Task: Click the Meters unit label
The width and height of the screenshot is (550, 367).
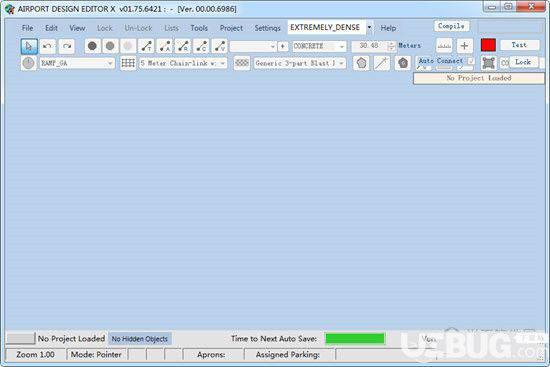Action: click(x=410, y=46)
